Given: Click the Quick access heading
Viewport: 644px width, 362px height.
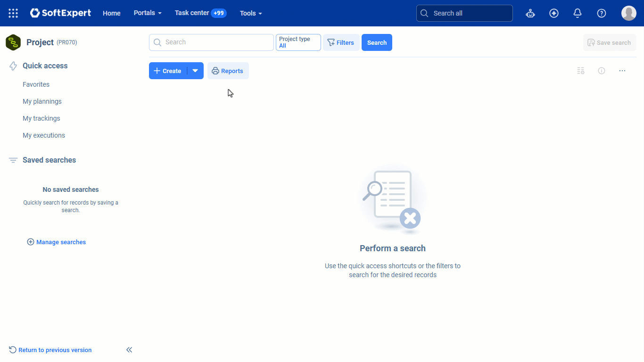Looking at the screenshot, I should coord(45,66).
